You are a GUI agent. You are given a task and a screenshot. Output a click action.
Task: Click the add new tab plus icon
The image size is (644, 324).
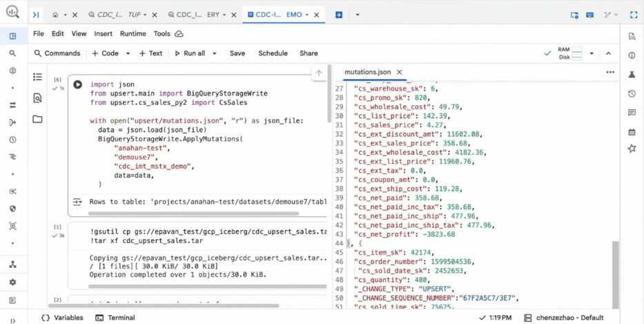(339, 15)
